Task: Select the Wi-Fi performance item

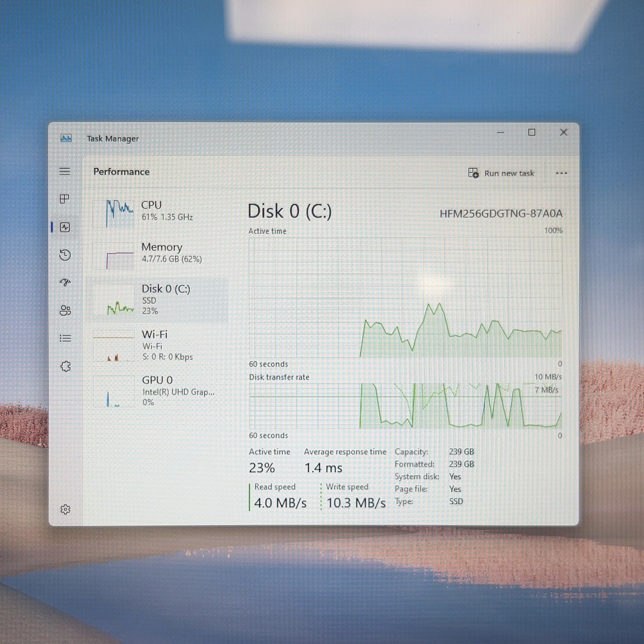Action: point(157,346)
